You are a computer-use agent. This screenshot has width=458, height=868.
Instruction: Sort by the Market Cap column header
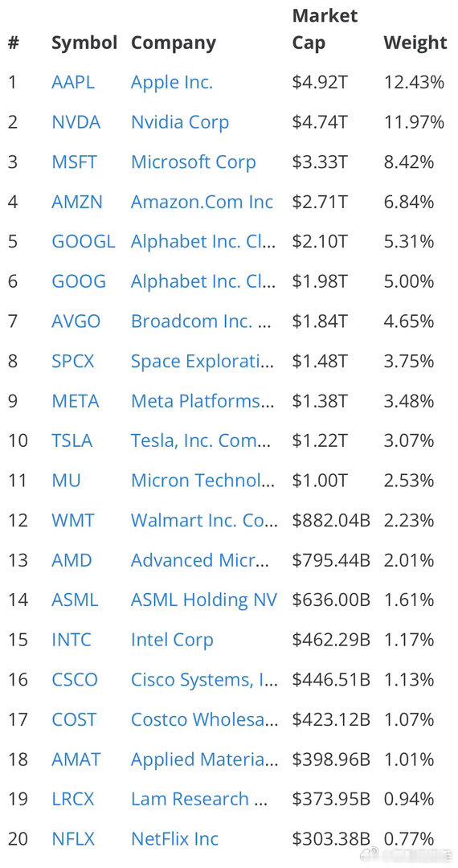pos(325,30)
